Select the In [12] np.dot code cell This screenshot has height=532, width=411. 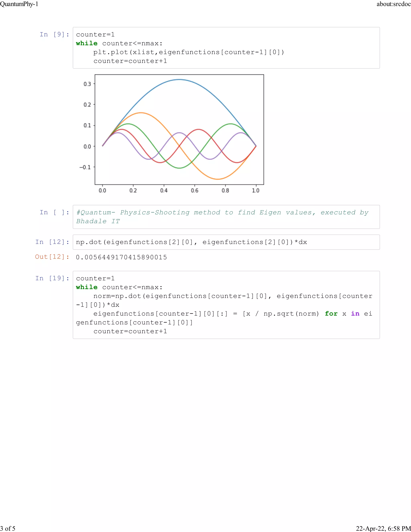click(x=226, y=242)
